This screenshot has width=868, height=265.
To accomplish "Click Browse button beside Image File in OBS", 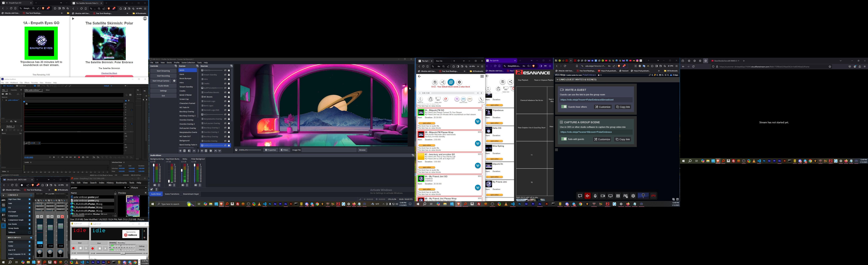I will (362, 150).
